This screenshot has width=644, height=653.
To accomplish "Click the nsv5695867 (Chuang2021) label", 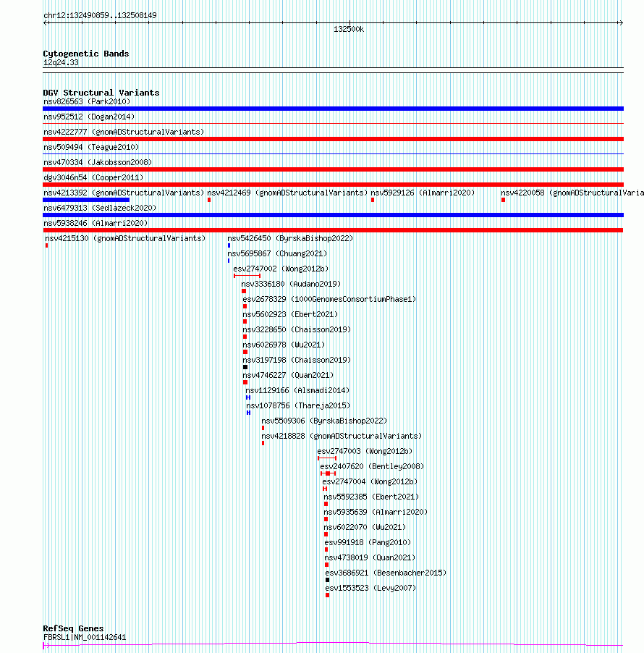I will (x=277, y=253).
